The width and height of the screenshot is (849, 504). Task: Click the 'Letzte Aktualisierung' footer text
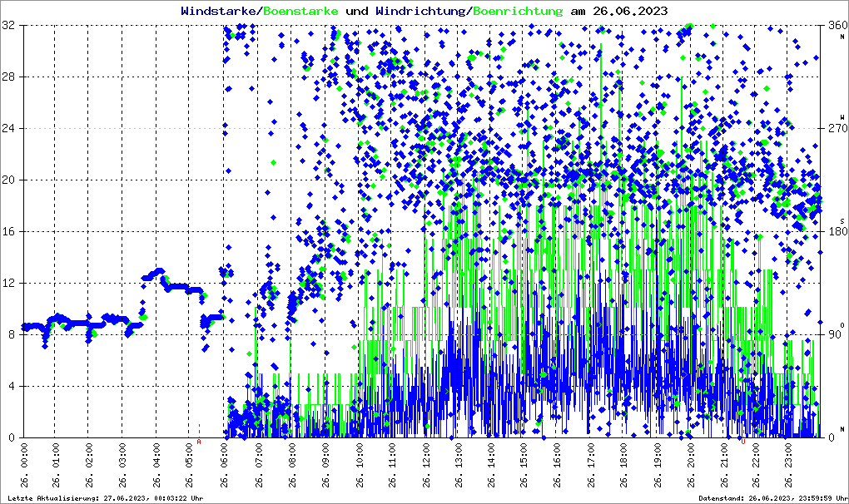(x=104, y=498)
